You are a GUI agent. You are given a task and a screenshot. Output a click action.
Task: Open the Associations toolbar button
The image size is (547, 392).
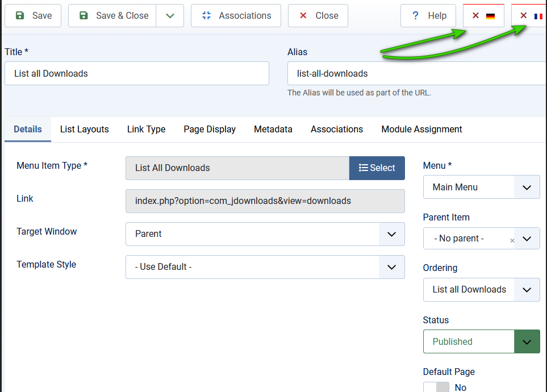(x=236, y=16)
